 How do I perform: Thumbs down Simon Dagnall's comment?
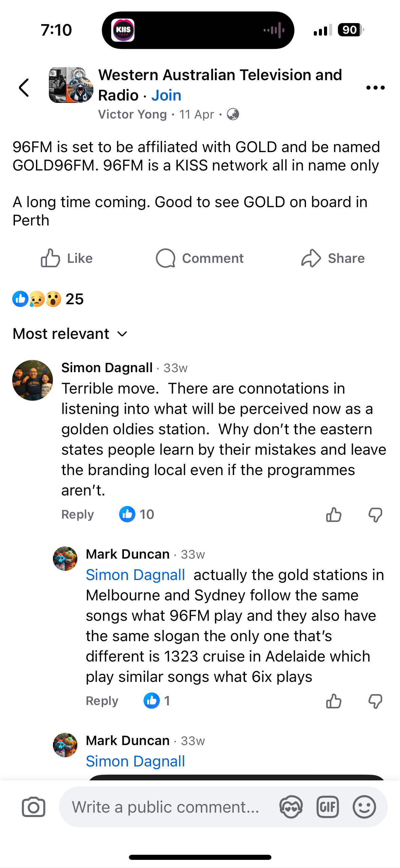click(375, 515)
